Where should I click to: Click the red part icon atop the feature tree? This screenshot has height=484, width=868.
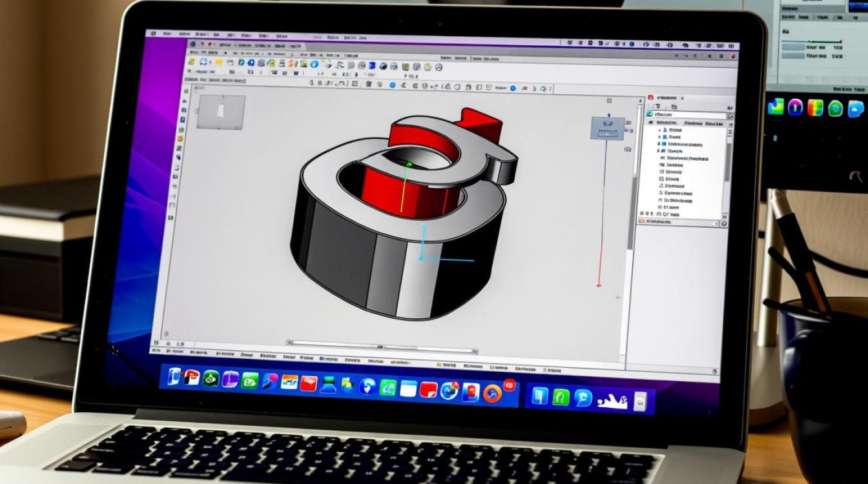pyautogui.click(x=651, y=96)
